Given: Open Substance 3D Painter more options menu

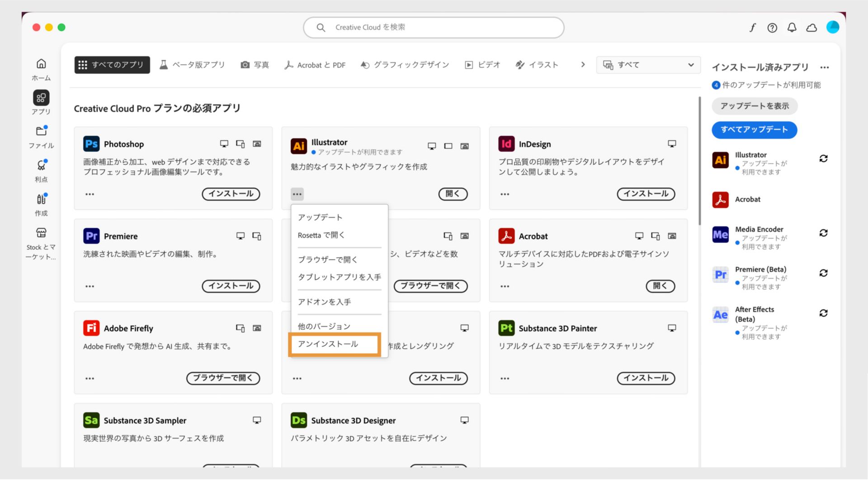Looking at the screenshot, I should coord(505,379).
